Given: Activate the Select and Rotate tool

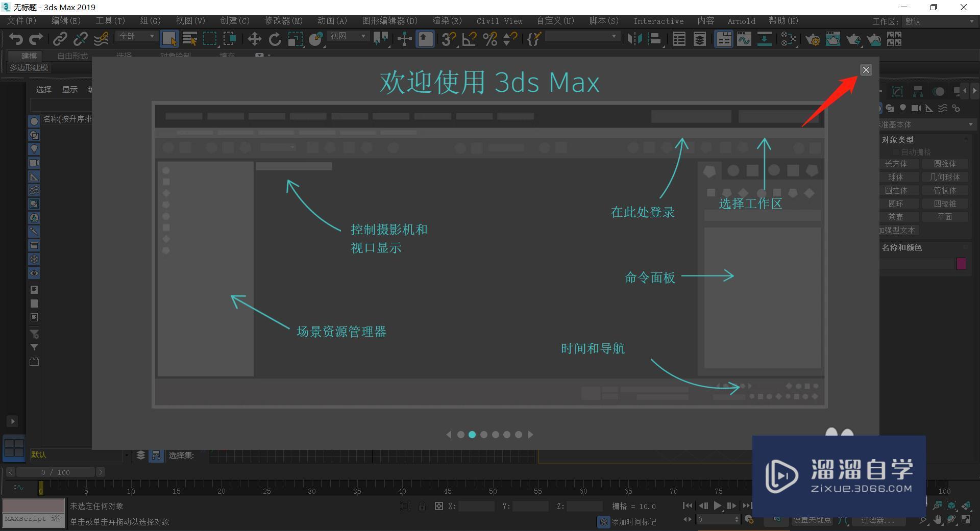Looking at the screenshot, I should (x=275, y=39).
